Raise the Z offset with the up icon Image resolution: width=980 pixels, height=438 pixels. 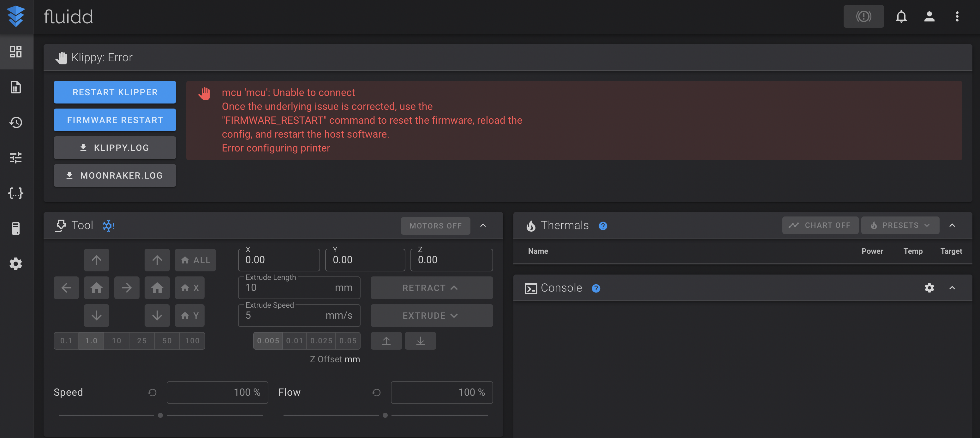pos(386,341)
